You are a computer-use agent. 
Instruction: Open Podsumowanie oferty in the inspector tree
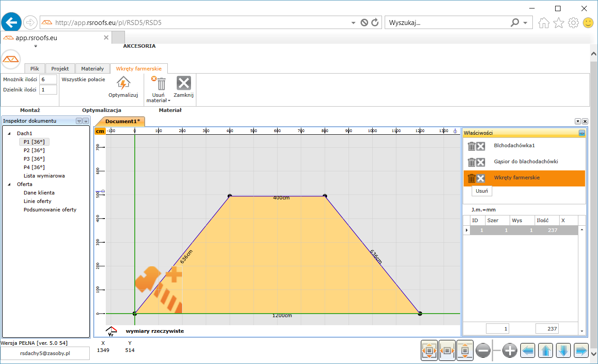(50, 210)
